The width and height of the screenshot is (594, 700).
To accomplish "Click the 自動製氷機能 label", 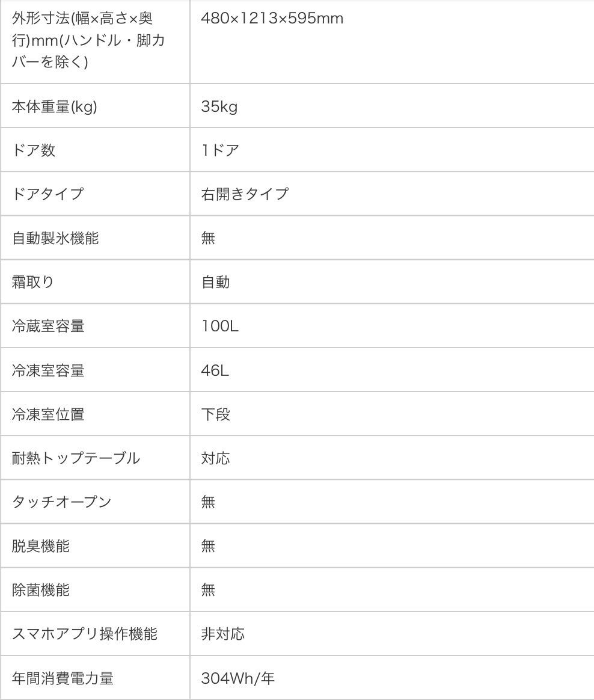I will tap(55, 238).
